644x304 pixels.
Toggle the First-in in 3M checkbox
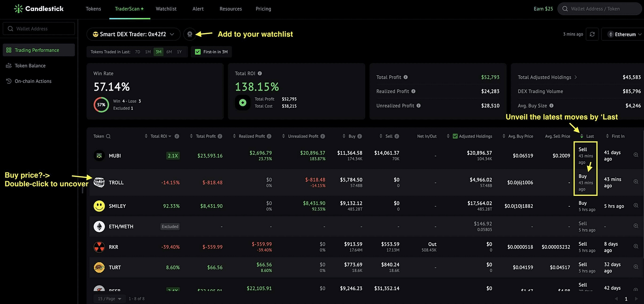(198, 52)
